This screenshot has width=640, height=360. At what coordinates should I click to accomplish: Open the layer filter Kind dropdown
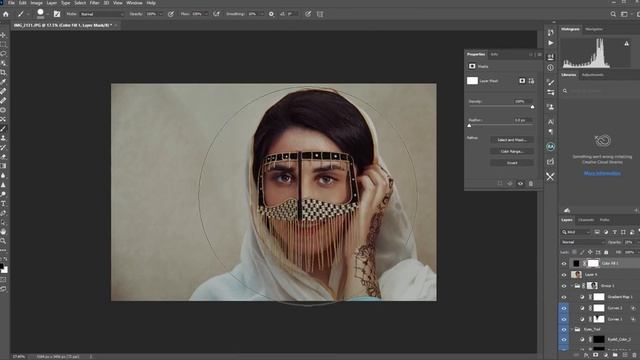tap(576, 232)
